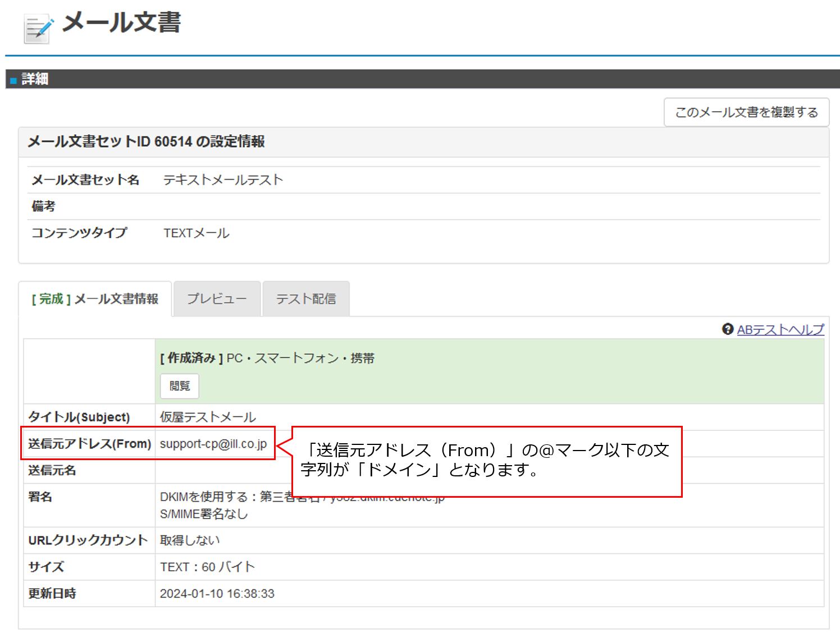The height and width of the screenshot is (632, 840).
Task: Click the blue square icon beside 詳細
Action: click(x=13, y=79)
